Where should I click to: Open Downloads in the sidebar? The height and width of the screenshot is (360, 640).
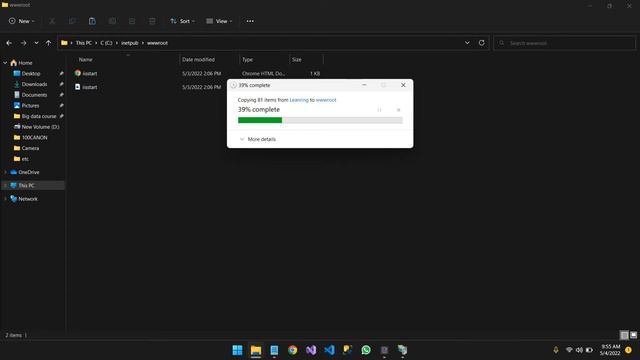point(34,84)
